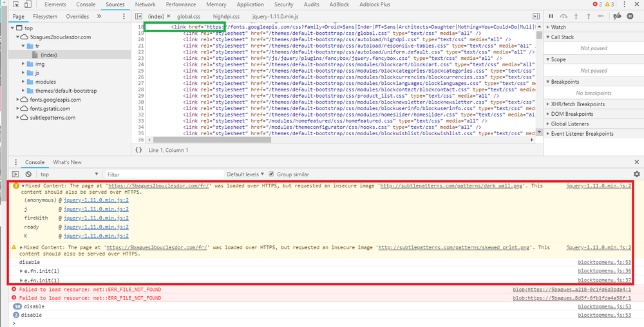Expand the themes/default-bootstrap folder

tap(23, 91)
